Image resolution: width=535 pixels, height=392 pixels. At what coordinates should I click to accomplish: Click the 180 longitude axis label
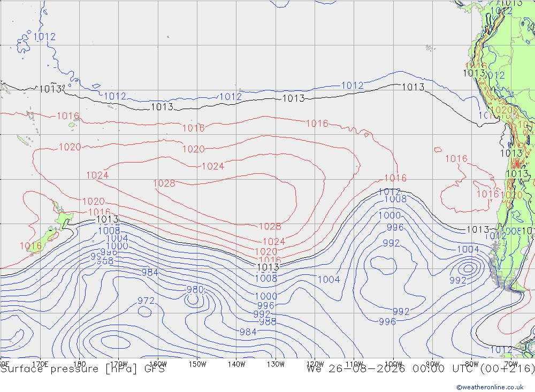click(x=80, y=364)
